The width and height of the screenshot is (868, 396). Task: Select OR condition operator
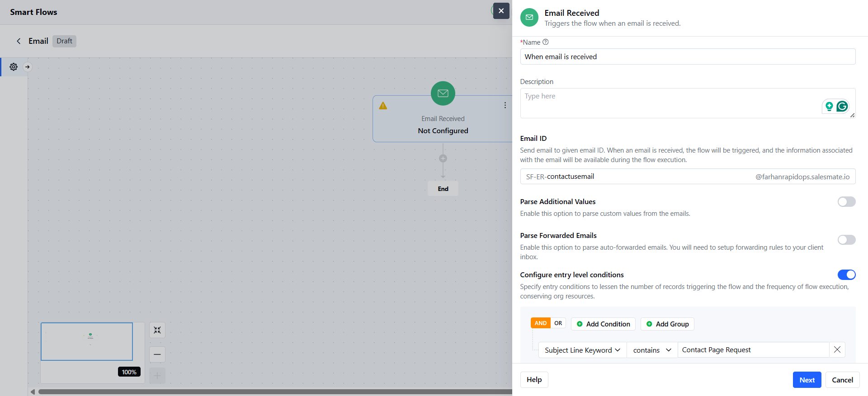coord(558,323)
